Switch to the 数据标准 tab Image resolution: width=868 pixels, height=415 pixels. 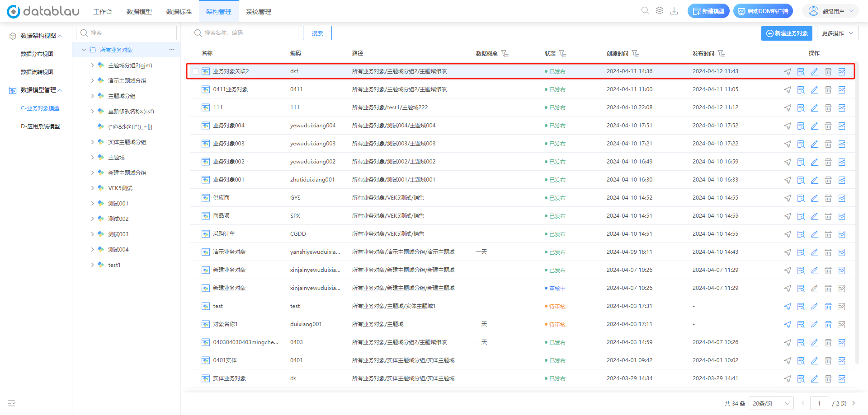(x=179, y=12)
